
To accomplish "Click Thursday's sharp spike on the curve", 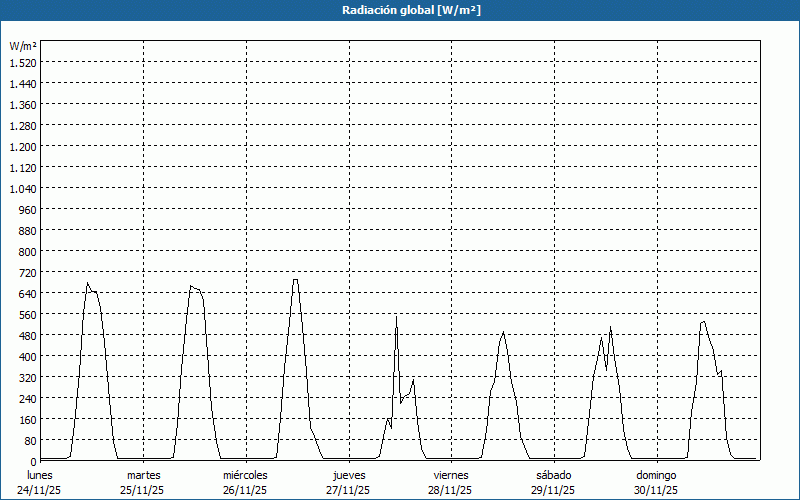I will (x=396, y=317).
